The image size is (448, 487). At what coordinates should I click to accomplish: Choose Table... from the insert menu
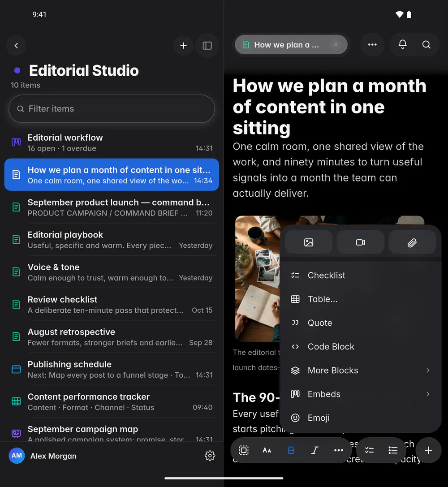[361, 299]
